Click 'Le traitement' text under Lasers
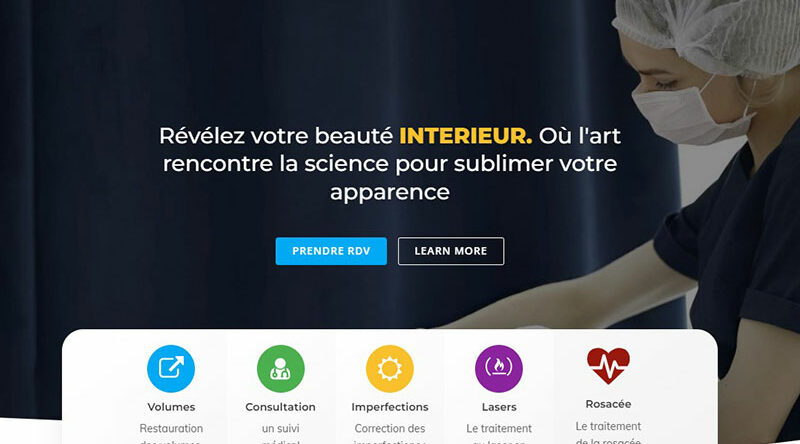The image size is (800, 444). (x=499, y=428)
